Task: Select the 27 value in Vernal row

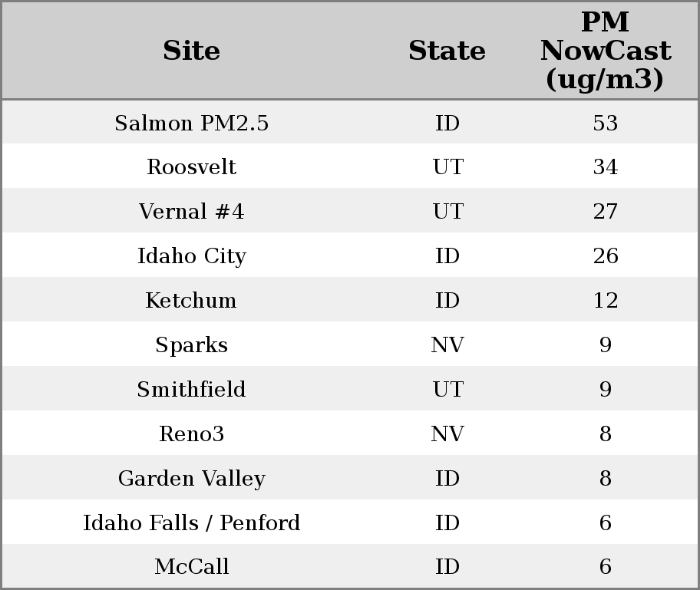Action: click(x=605, y=212)
